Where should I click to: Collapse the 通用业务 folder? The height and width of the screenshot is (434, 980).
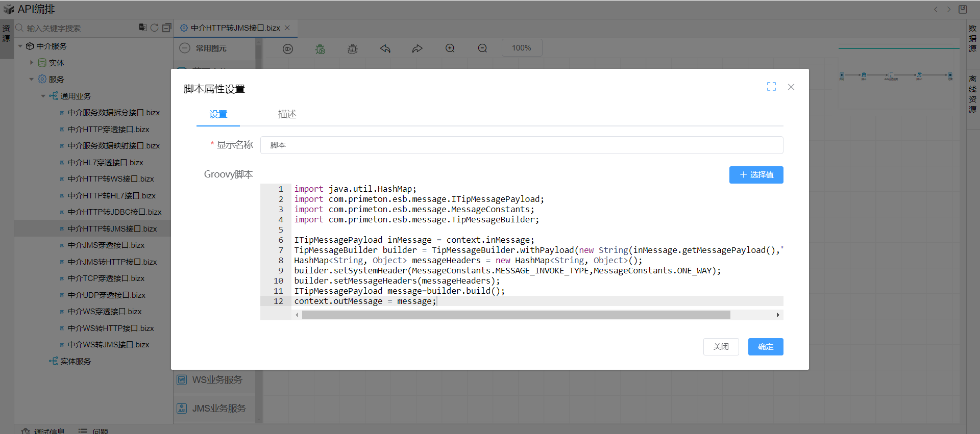(x=43, y=96)
